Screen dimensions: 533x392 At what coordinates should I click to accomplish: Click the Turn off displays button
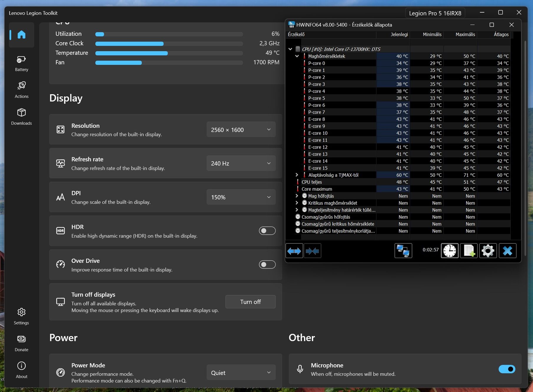(250, 302)
